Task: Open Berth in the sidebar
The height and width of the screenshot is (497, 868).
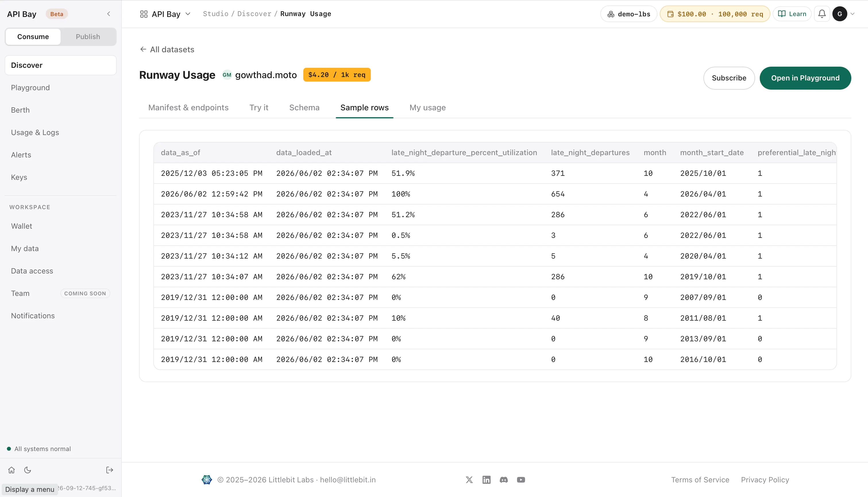Action: click(x=61, y=110)
